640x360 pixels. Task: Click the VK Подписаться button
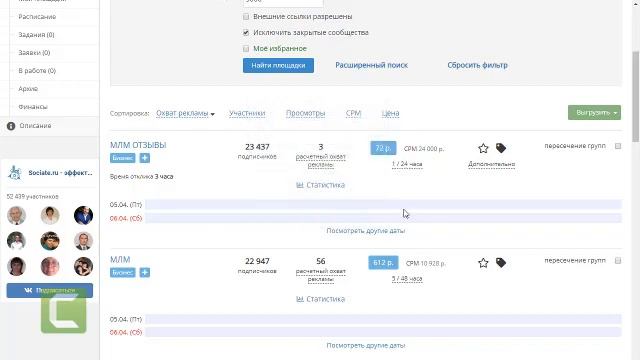pos(50,290)
